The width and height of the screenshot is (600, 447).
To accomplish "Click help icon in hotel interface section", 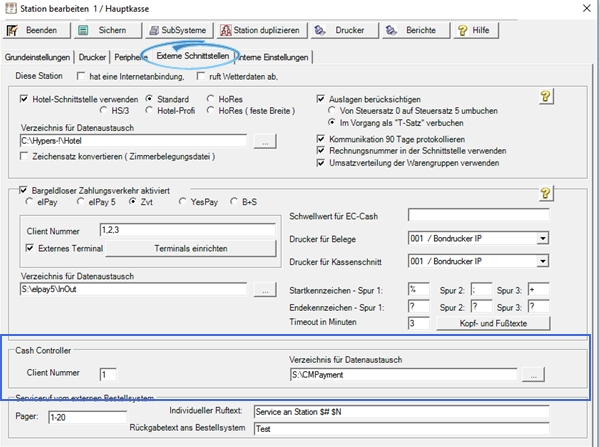I will (546, 96).
